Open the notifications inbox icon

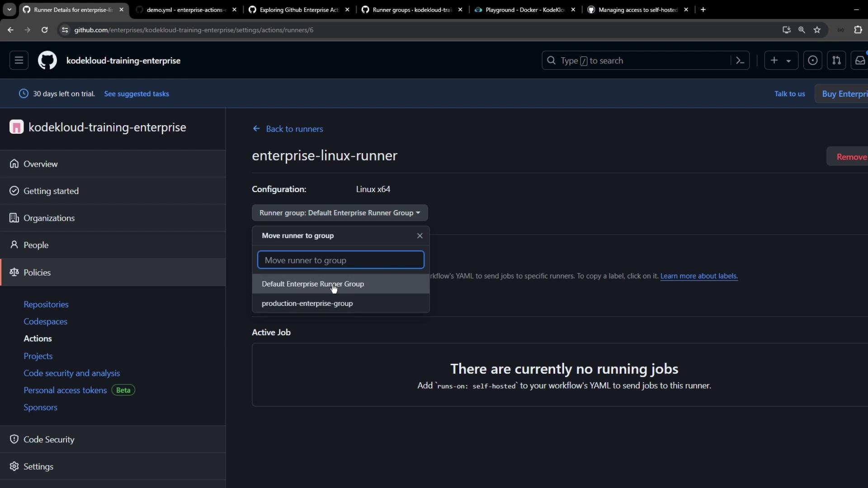click(x=859, y=61)
